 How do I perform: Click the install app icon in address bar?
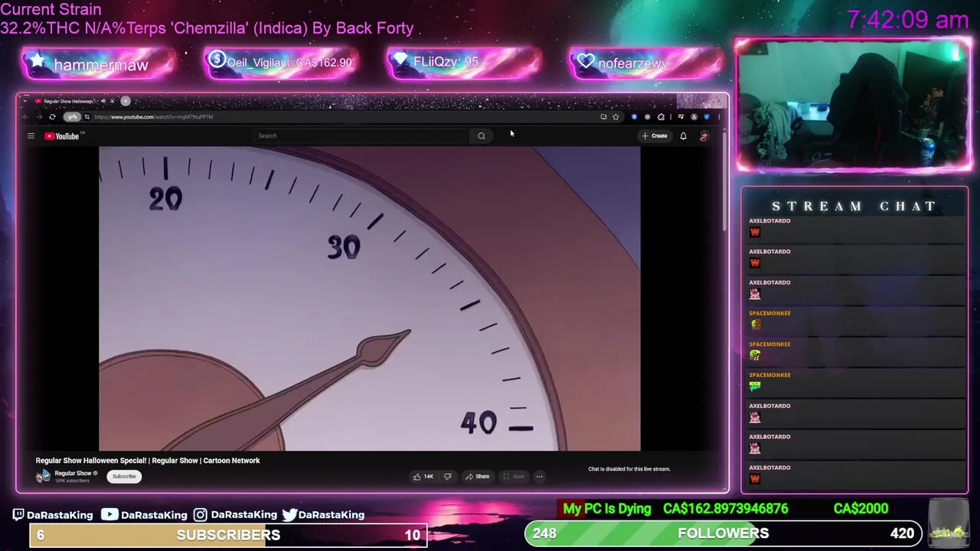pyautogui.click(x=603, y=117)
